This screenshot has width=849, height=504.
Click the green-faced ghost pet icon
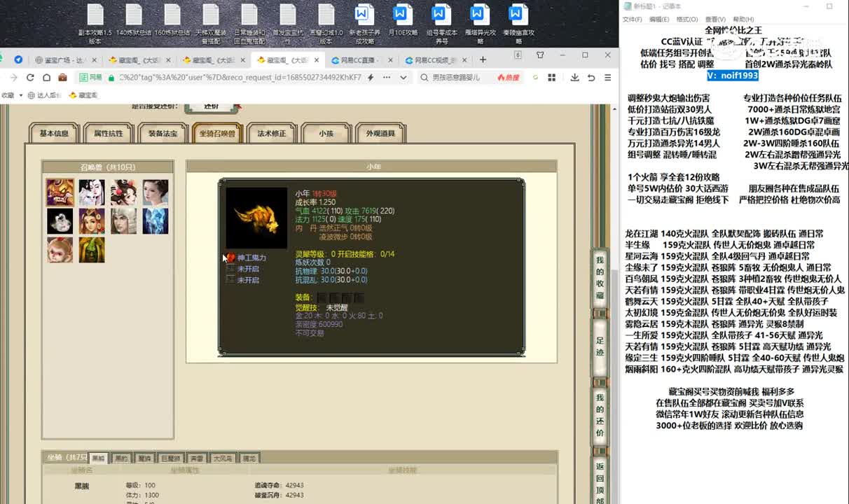[x=92, y=250]
